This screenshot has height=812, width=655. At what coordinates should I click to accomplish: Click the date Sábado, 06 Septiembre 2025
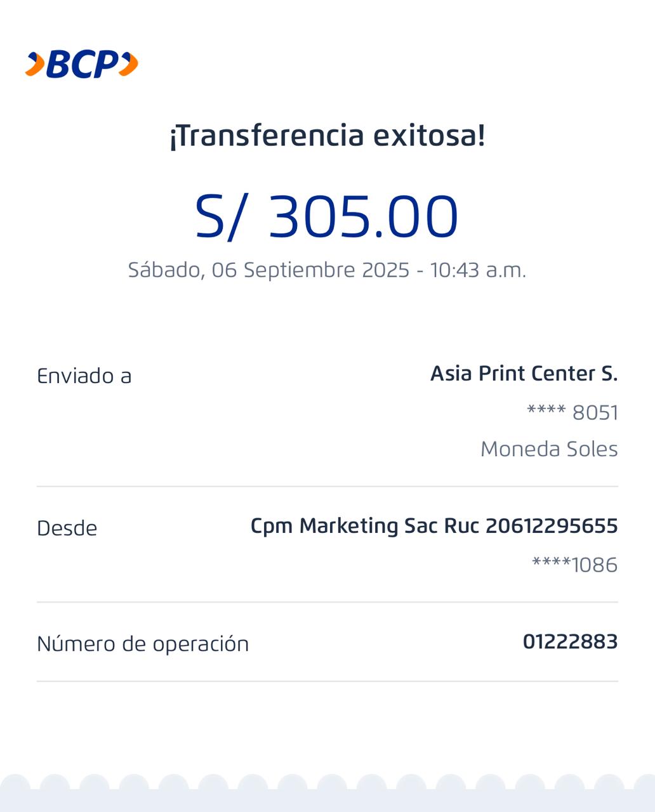click(x=268, y=270)
